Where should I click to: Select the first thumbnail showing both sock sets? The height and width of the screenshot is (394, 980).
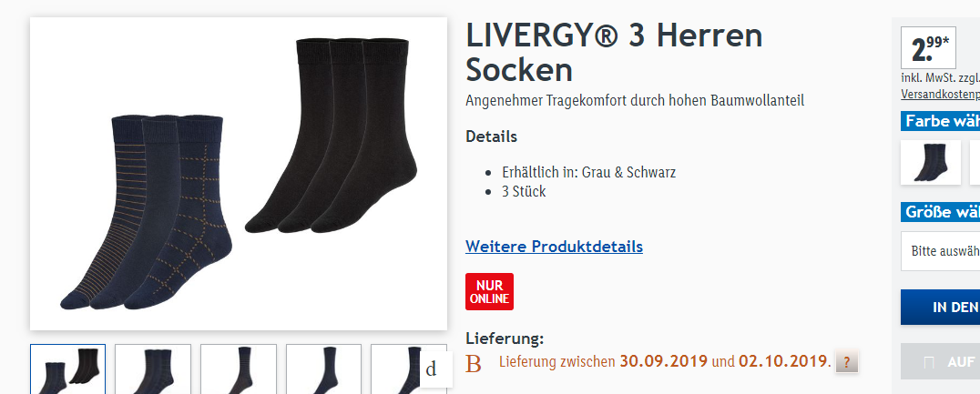click(68, 369)
